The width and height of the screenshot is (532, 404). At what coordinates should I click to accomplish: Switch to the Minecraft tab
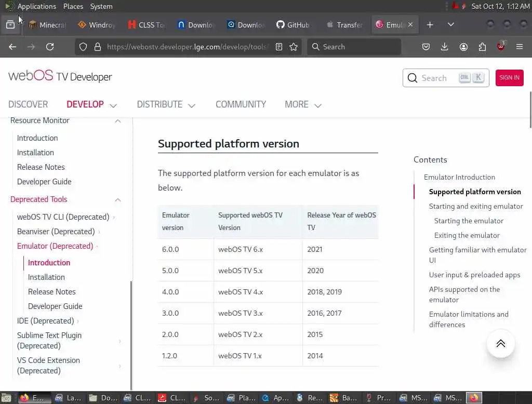[47, 25]
